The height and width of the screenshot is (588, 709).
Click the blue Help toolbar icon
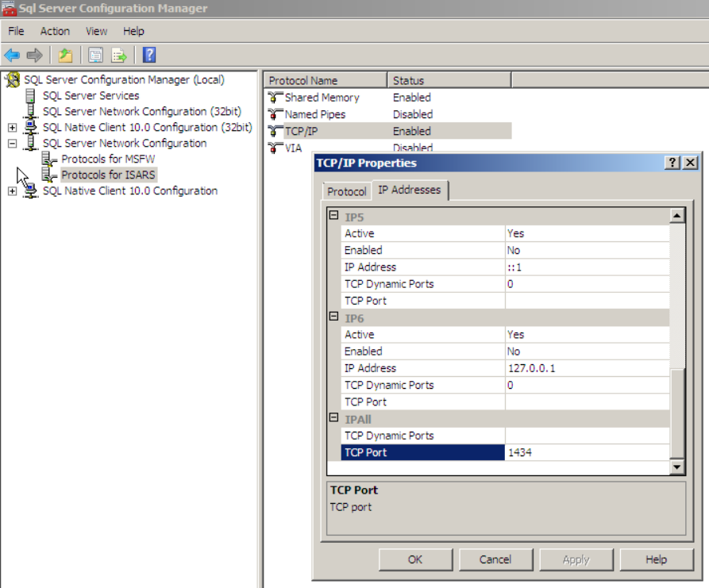click(149, 55)
